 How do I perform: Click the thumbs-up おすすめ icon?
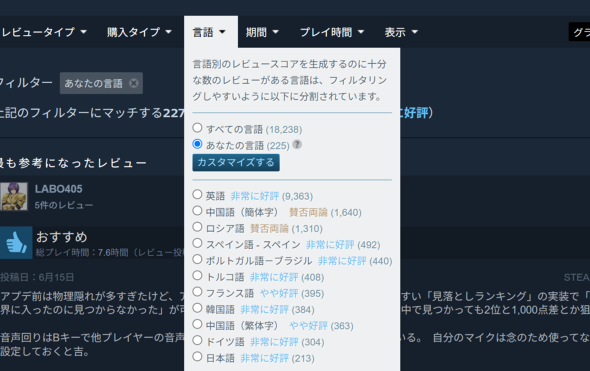[16, 243]
